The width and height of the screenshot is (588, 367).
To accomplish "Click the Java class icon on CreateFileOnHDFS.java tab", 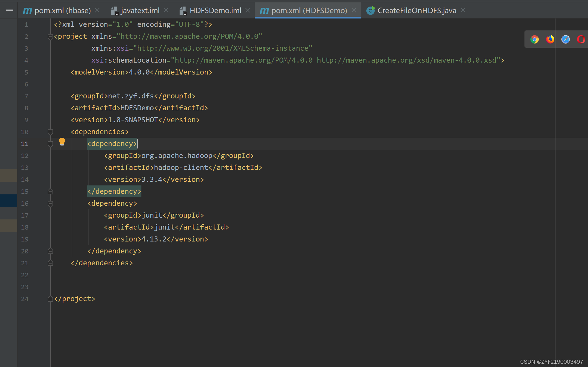I will coord(370,10).
